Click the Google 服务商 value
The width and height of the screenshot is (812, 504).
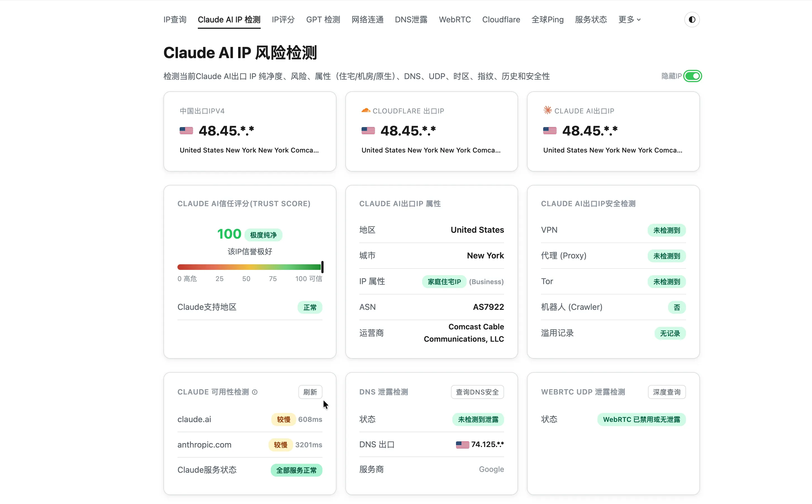491,469
